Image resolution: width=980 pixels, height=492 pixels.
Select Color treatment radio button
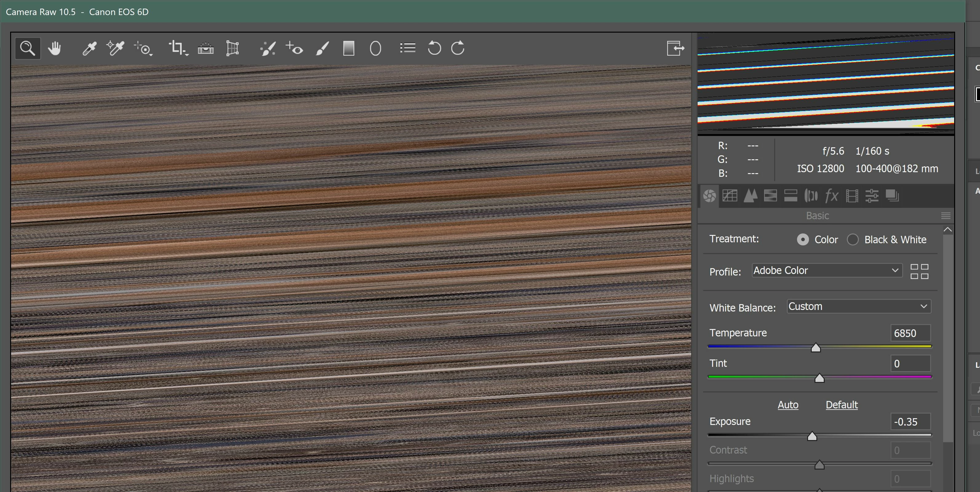pyautogui.click(x=803, y=240)
